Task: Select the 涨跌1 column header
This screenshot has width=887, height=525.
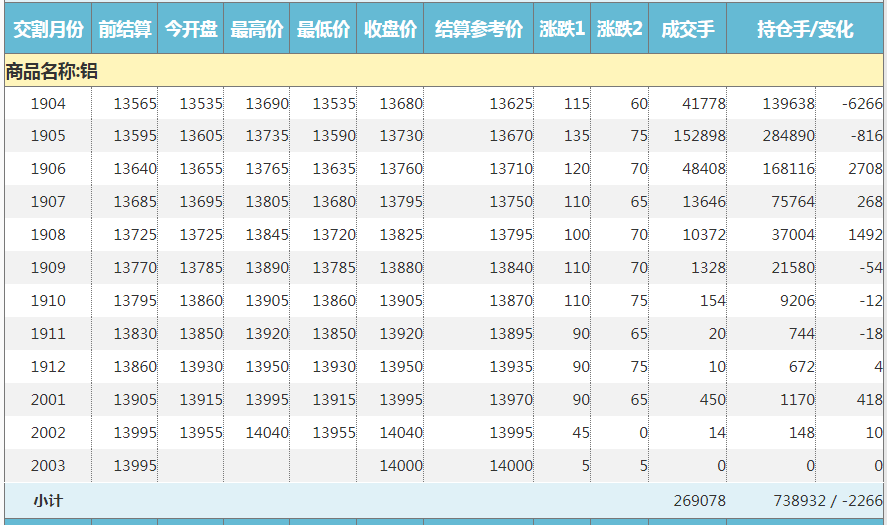Action: click(562, 30)
